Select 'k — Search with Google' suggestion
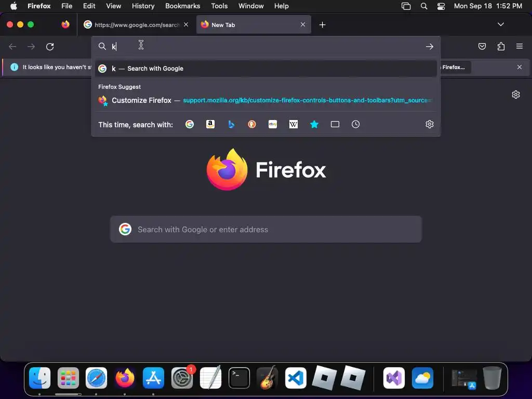 click(x=265, y=69)
